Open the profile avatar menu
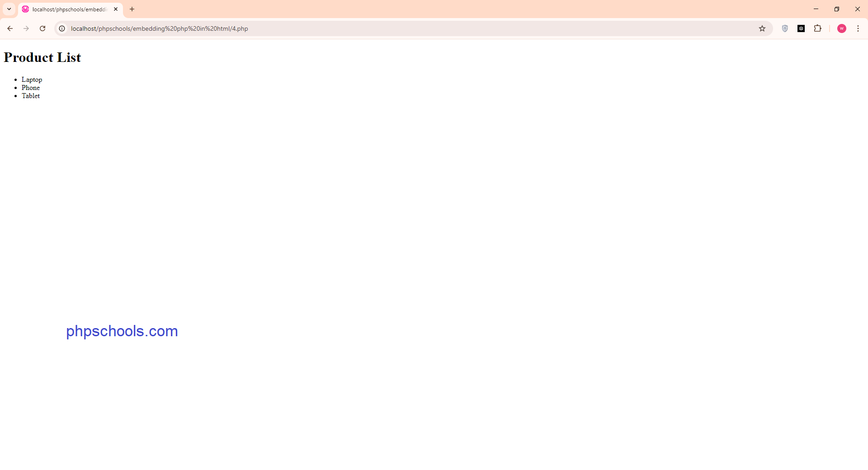Viewport: 868px width, 470px height. (842, 28)
